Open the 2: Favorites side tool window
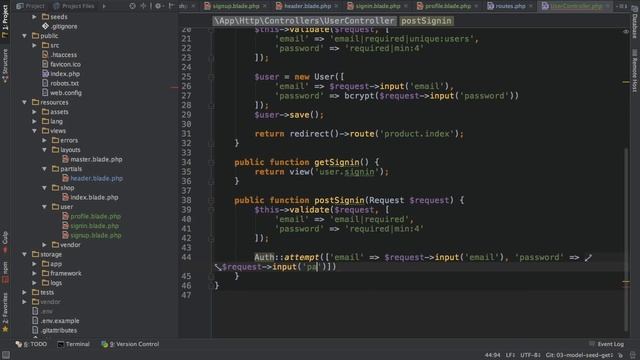This screenshot has height=360, width=640. (5, 312)
